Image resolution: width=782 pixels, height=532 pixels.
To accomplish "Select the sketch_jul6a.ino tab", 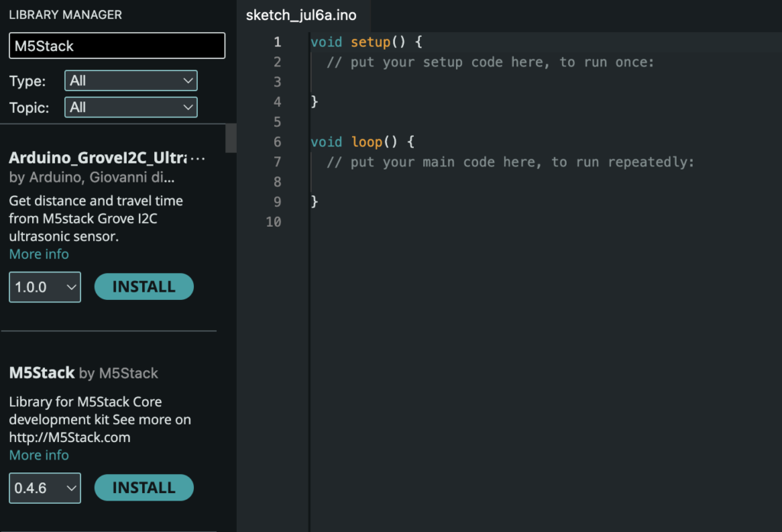I will pos(301,15).
